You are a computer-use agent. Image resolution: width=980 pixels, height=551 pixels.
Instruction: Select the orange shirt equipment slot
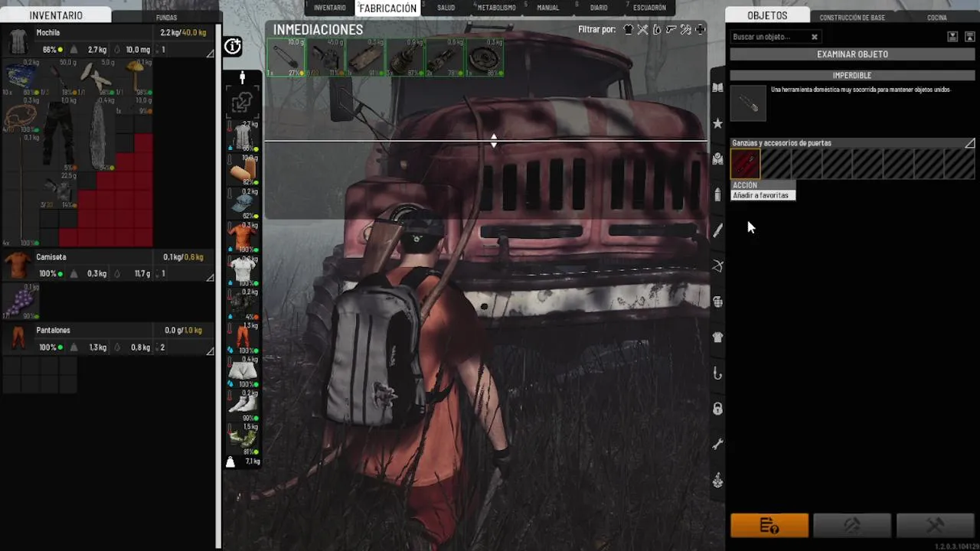(243, 239)
